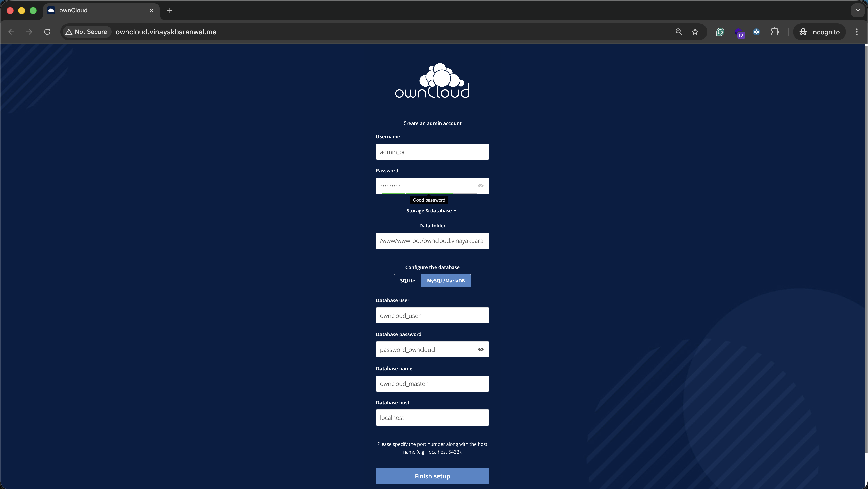Select SQLite as the database type
868x489 pixels.
pos(407,281)
